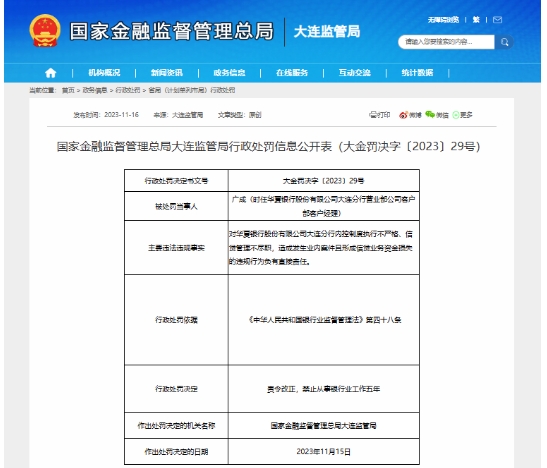This screenshot has height=468, width=547.
Task: Open 无障碍浏览 accessibility link
Action: click(x=443, y=20)
